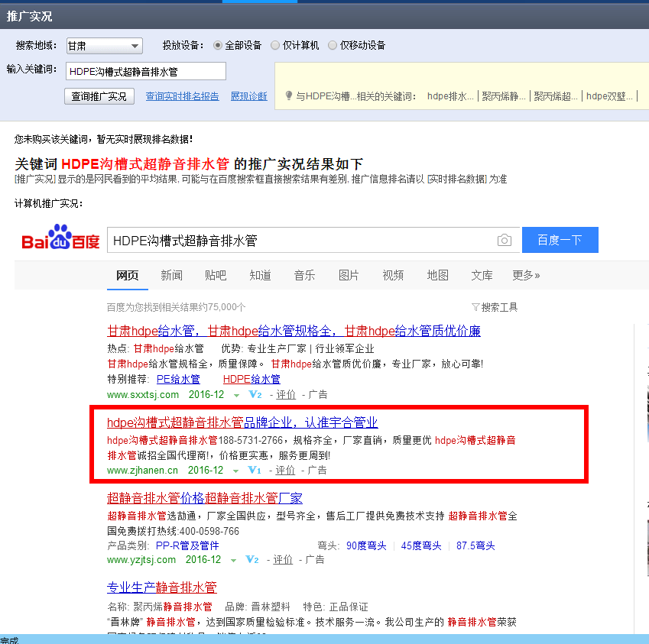
Task: Click the V2 badge for www.sxxtsj.com
Action: point(255,395)
